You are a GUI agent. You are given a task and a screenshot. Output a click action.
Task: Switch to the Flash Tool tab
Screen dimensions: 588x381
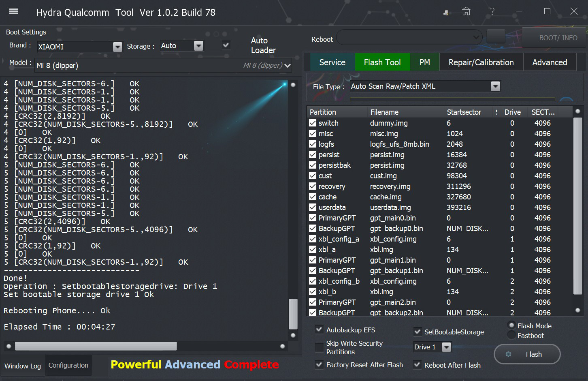pos(382,62)
